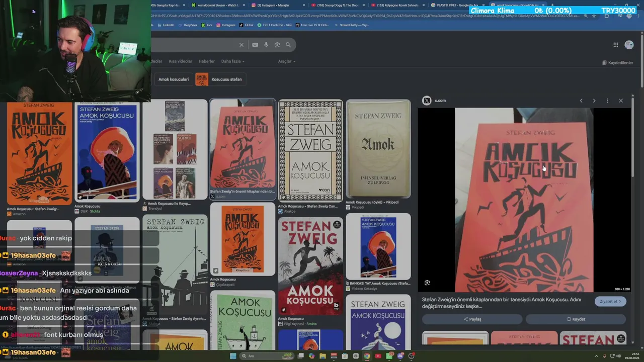The width and height of the screenshot is (644, 362).
Task: Open the TRT 1 Canlı İzle bookmark
Action: coord(275,25)
